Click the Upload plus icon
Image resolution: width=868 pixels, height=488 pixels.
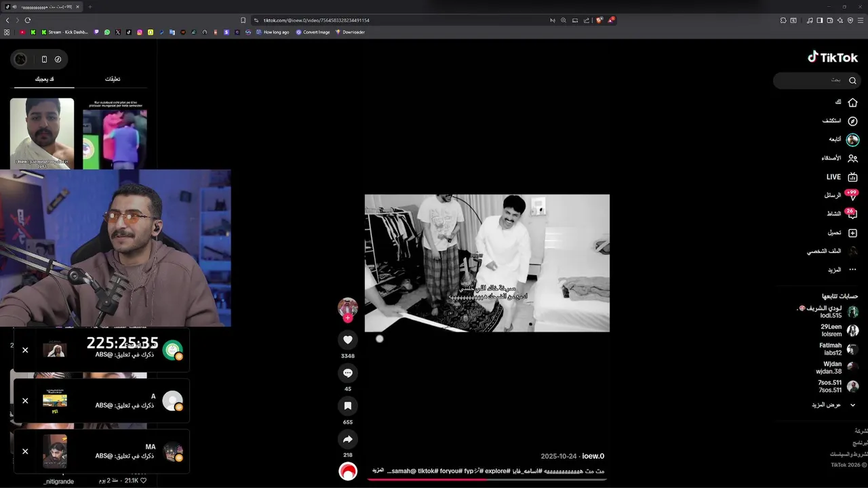[852, 232]
